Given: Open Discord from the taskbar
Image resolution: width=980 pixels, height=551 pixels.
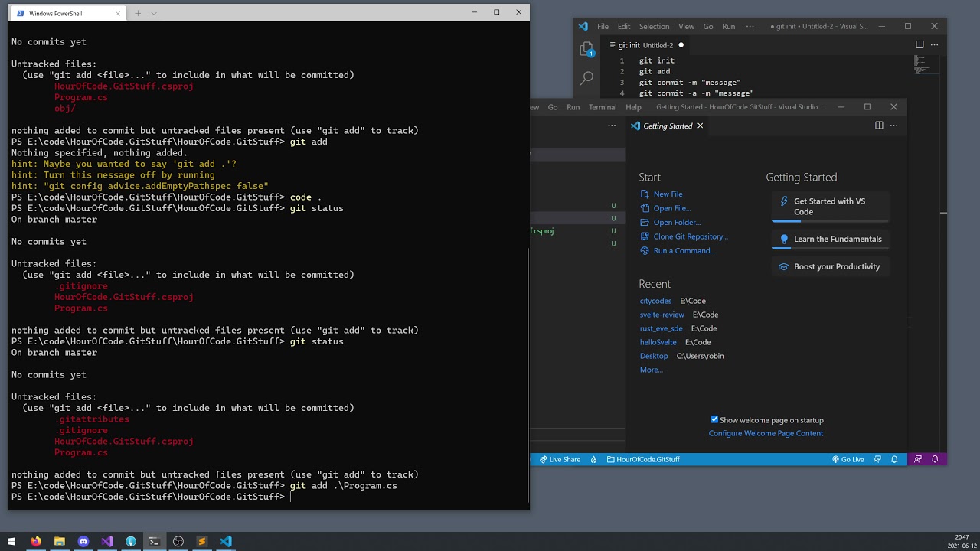Looking at the screenshot, I should 83,541.
